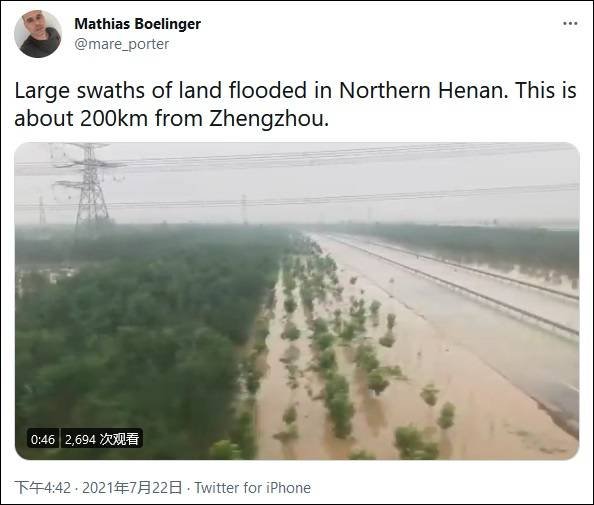The height and width of the screenshot is (505, 594).
Task: Open the Mathias Boelinger display name link
Action: (x=138, y=24)
